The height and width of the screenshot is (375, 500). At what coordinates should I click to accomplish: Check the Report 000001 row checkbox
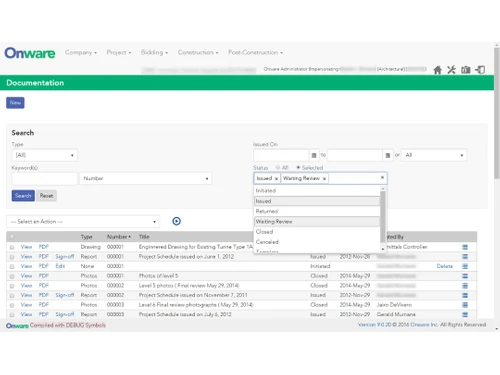point(12,257)
